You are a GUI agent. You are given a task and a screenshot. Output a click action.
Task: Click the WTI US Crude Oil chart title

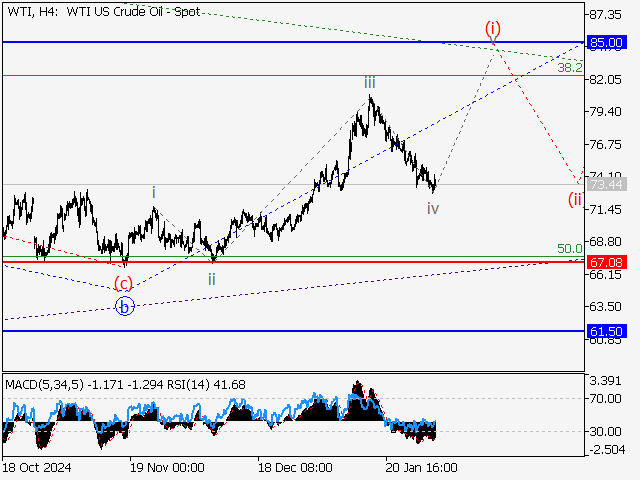point(103,12)
